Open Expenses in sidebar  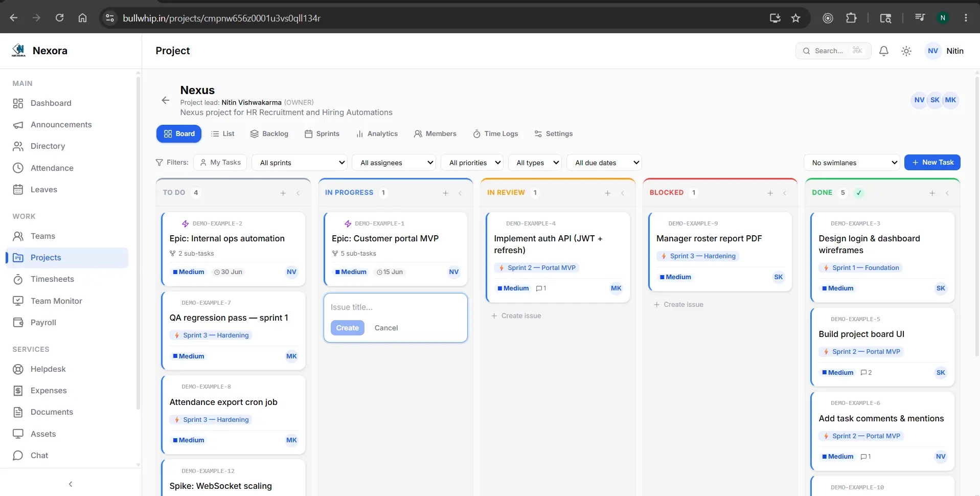click(67, 391)
